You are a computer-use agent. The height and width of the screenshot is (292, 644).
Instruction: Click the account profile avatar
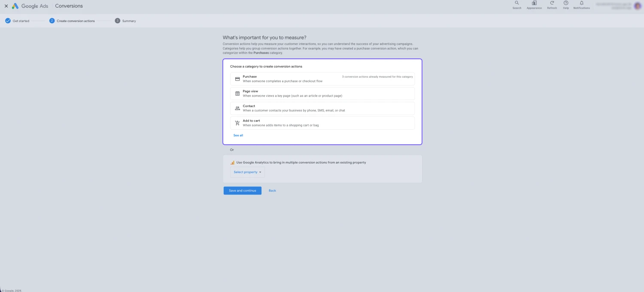pos(638,6)
